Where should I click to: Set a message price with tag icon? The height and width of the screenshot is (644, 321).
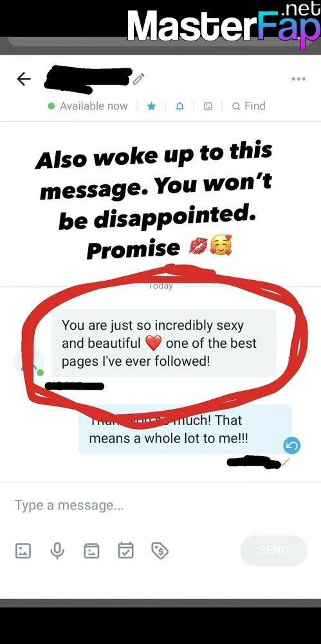[160, 551]
